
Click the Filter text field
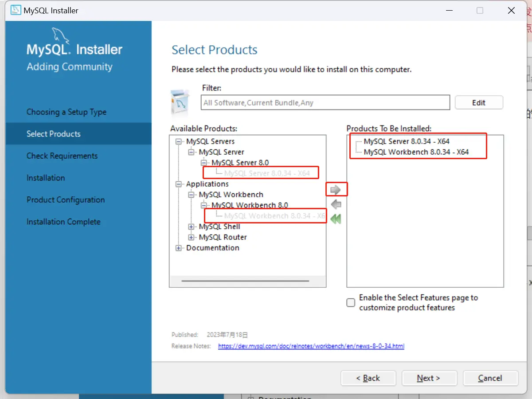pyautogui.click(x=325, y=102)
